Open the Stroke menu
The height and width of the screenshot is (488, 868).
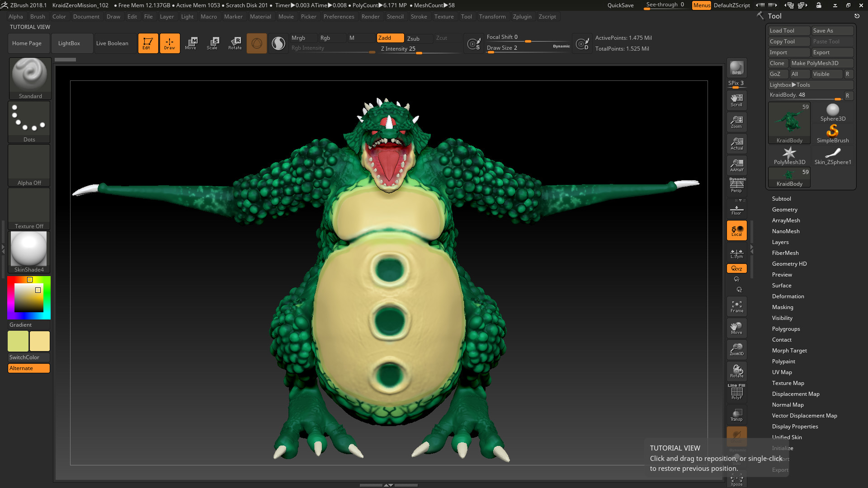click(419, 17)
